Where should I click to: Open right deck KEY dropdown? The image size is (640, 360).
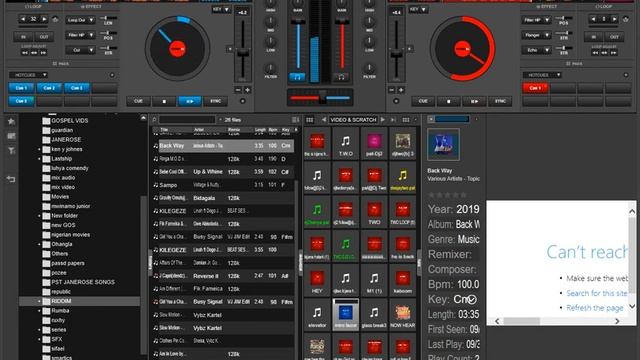click(418, 9)
